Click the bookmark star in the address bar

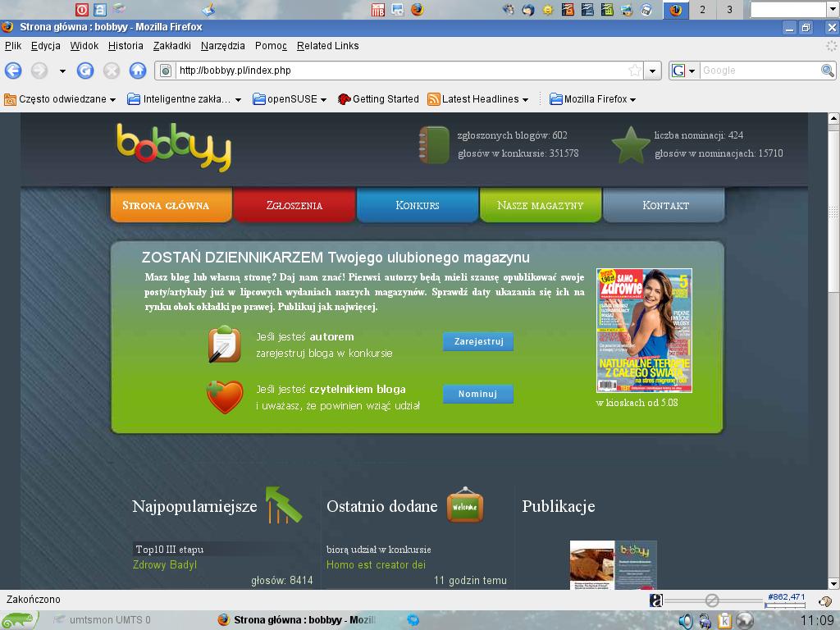coord(636,71)
